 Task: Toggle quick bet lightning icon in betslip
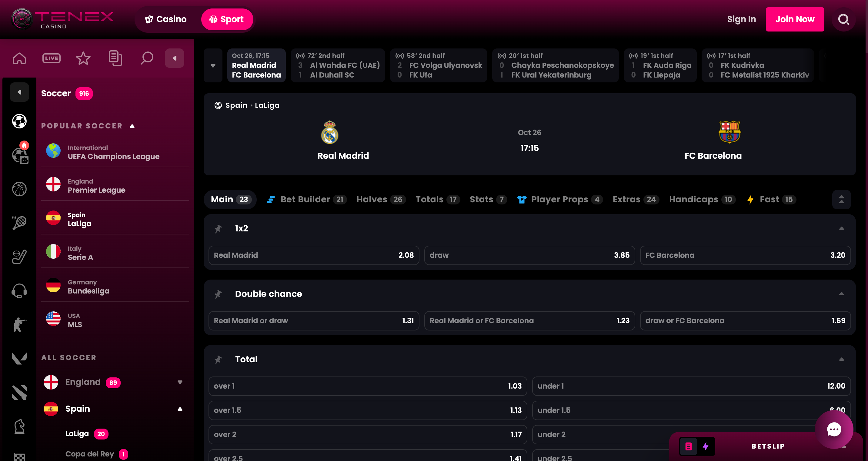tap(706, 446)
